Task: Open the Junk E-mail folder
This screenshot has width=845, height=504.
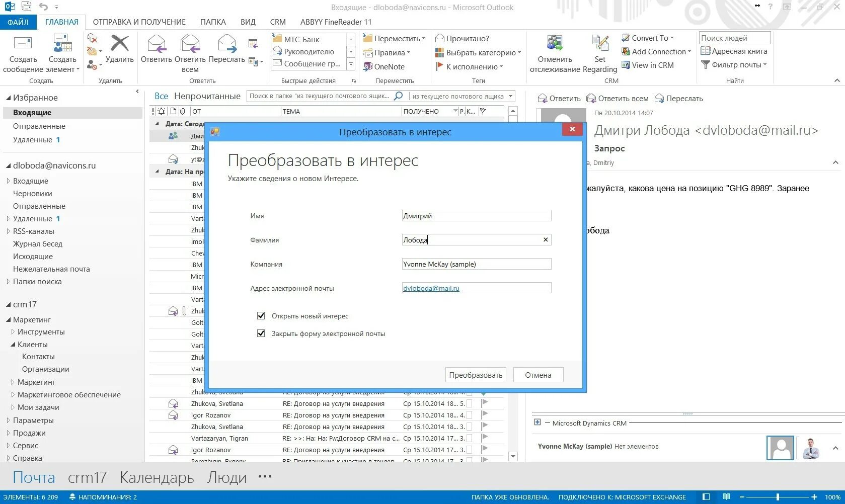Action: coord(51,269)
